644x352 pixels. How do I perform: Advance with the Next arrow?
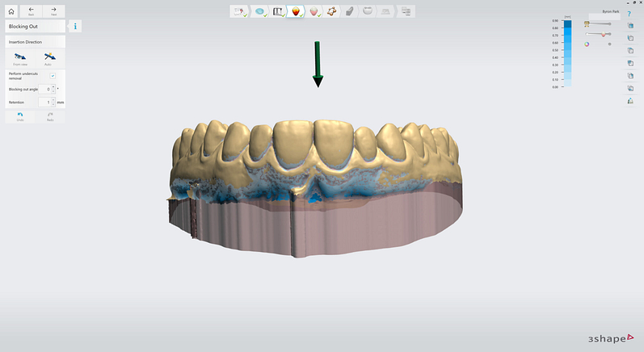click(x=53, y=11)
